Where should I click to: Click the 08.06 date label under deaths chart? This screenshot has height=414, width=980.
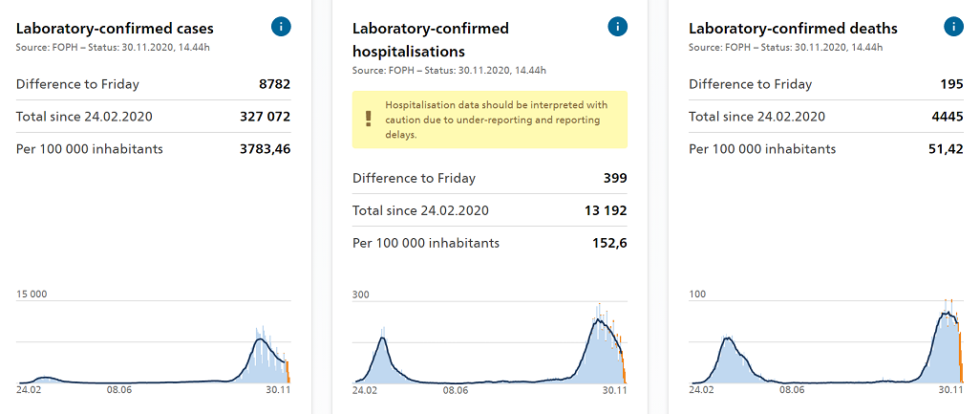(x=791, y=390)
